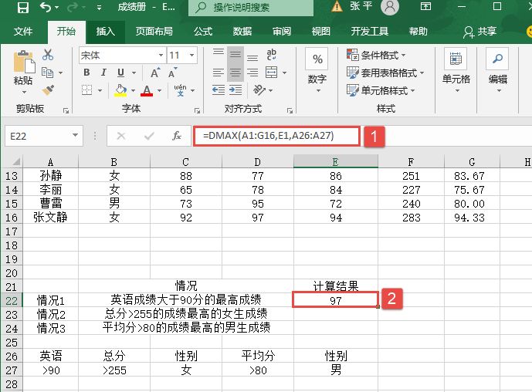This screenshot has width=532, height=392.
Task: Click the yellow fill color swatch
Action: (120, 90)
